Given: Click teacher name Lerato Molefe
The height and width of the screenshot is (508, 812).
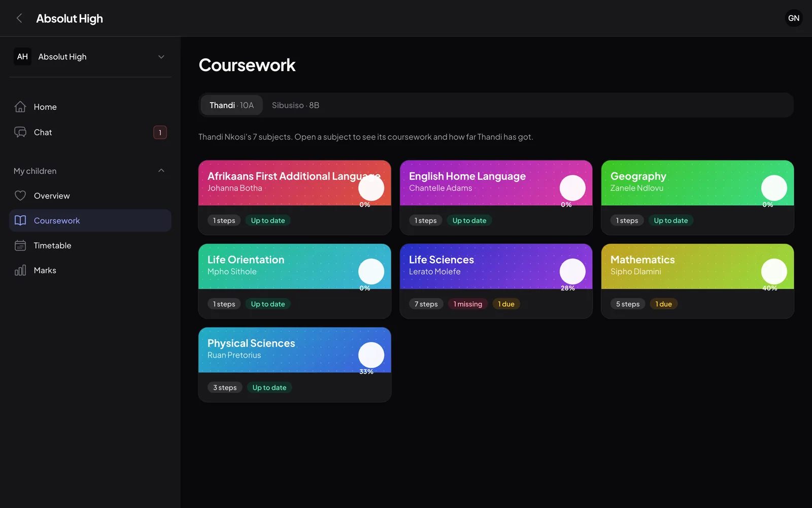Looking at the screenshot, I should pyautogui.click(x=435, y=272).
